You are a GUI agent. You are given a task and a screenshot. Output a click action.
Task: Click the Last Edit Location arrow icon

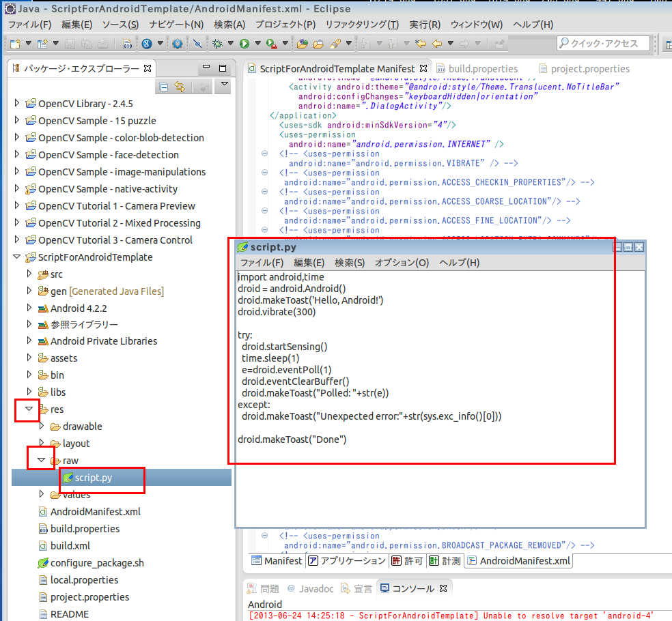coord(421,44)
